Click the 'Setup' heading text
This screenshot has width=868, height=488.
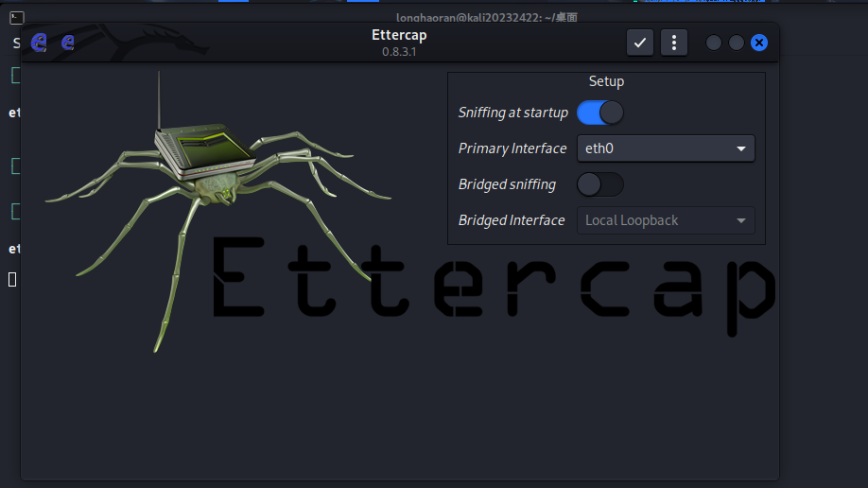click(x=606, y=81)
